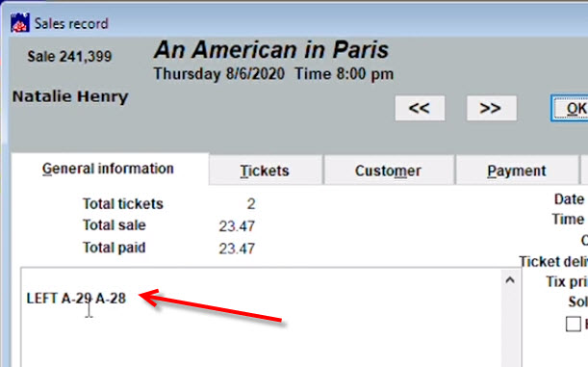588x367 pixels.
Task: Click the Total tickets value 2
Action: [251, 204]
